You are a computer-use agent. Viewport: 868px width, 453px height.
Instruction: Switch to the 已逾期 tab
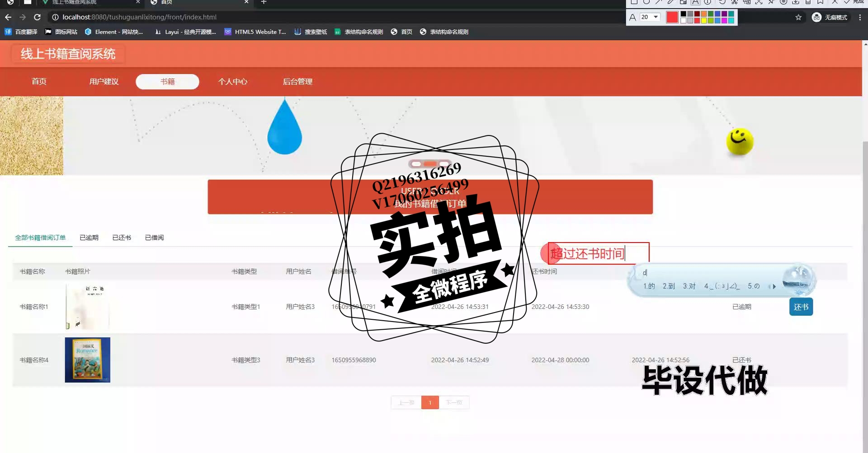89,238
